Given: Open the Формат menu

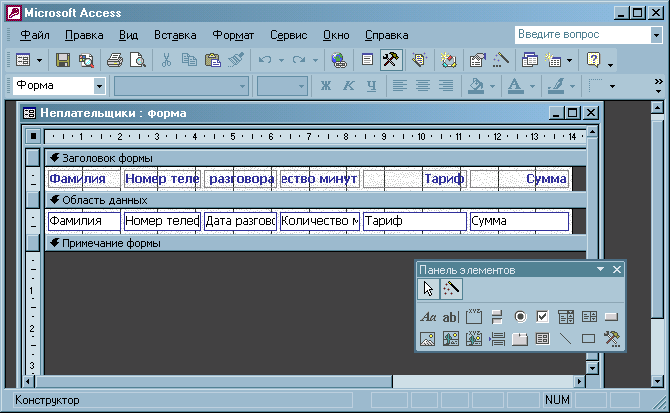Looking at the screenshot, I should (x=233, y=35).
